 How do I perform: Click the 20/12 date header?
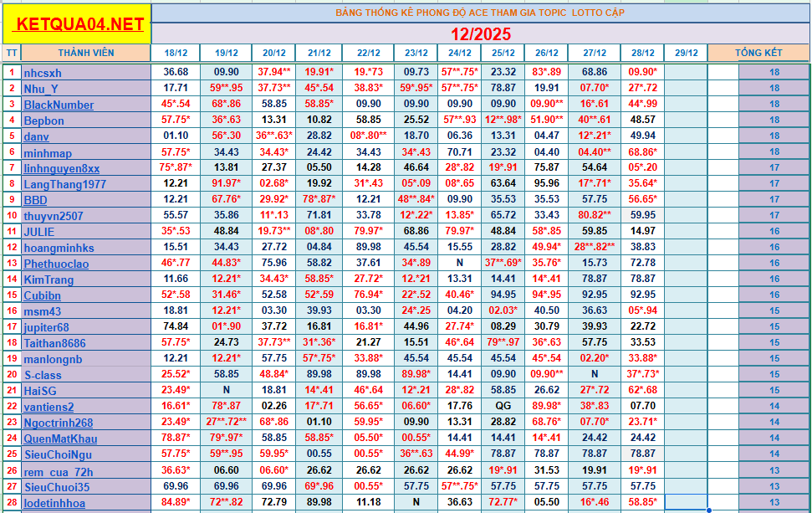click(x=274, y=53)
